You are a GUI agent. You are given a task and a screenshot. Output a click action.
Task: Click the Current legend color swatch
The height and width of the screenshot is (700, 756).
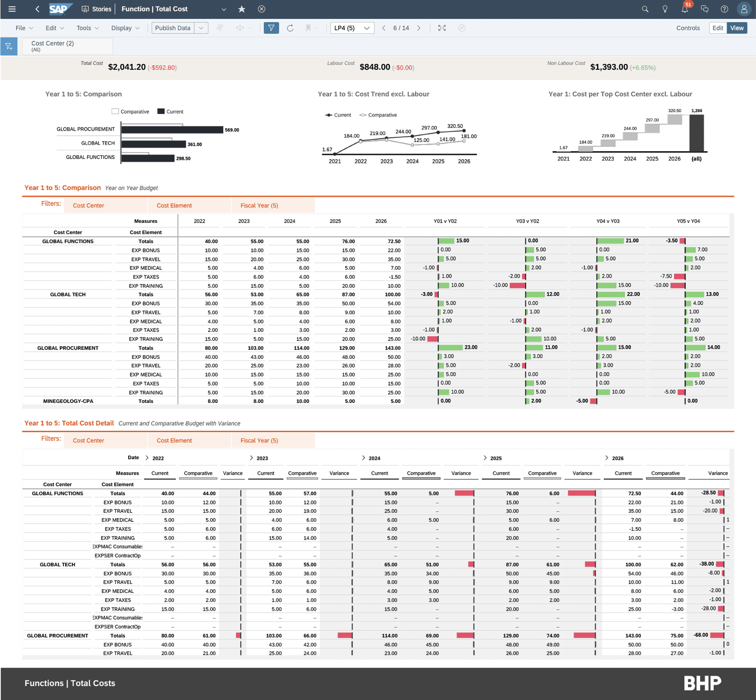coord(161,111)
